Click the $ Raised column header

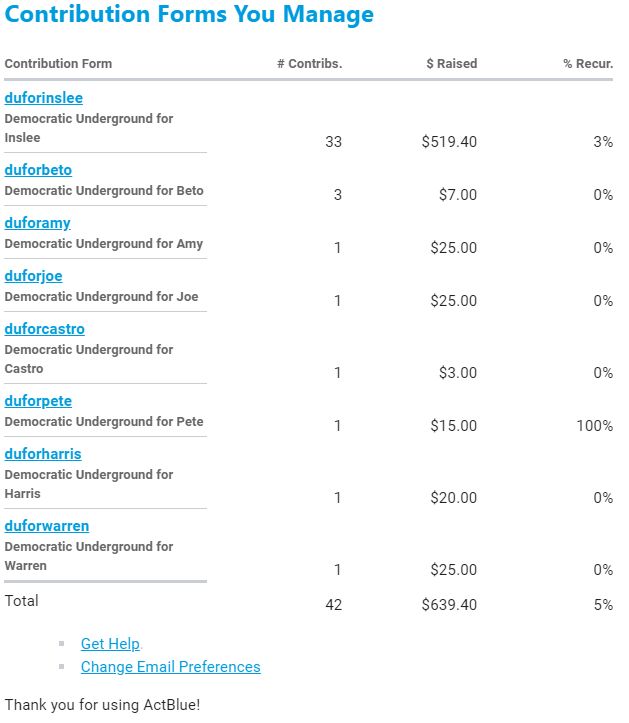(451, 64)
